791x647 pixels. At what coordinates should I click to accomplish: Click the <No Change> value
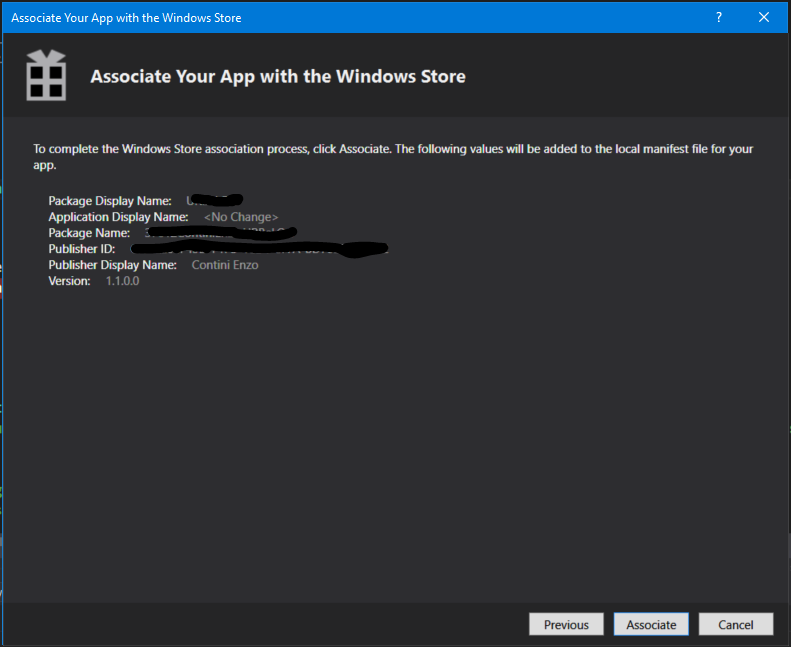click(241, 217)
